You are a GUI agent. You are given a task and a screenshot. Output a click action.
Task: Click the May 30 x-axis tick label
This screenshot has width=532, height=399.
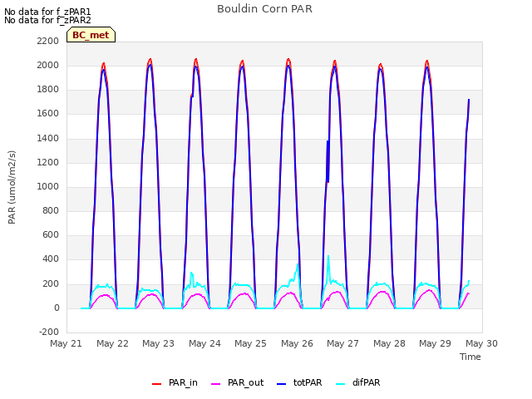click(x=481, y=343)
